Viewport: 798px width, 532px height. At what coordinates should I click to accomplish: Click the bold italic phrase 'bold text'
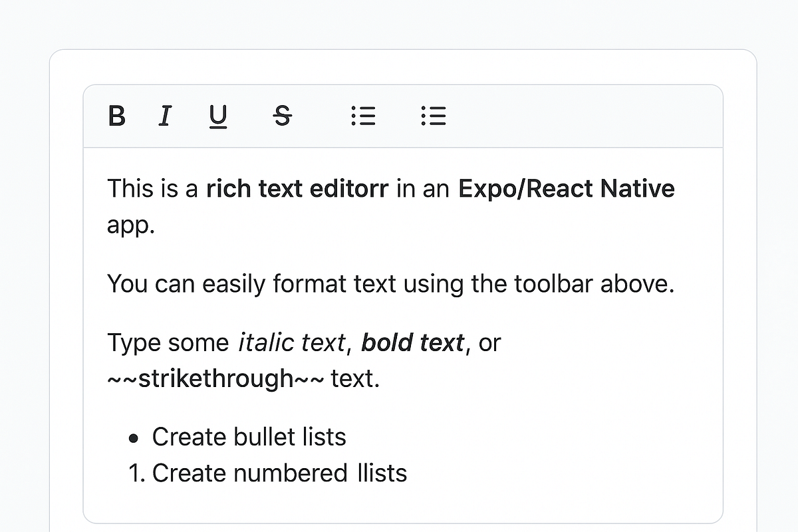(413, 342)
